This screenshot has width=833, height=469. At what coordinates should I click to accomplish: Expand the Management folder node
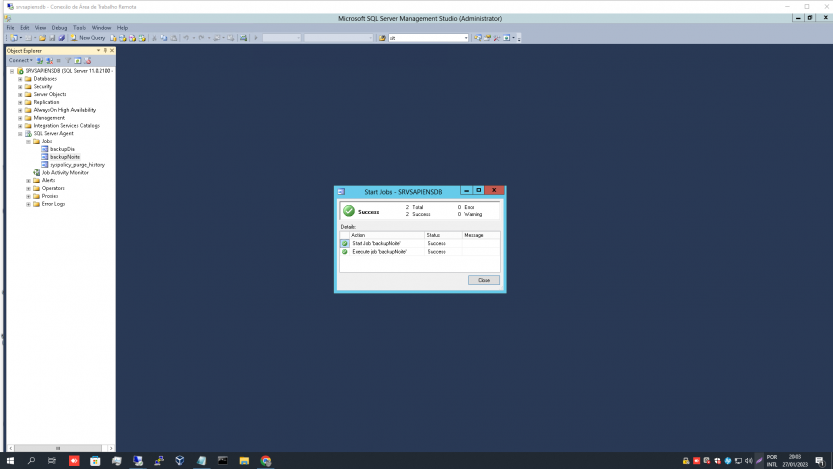[20, 118]
